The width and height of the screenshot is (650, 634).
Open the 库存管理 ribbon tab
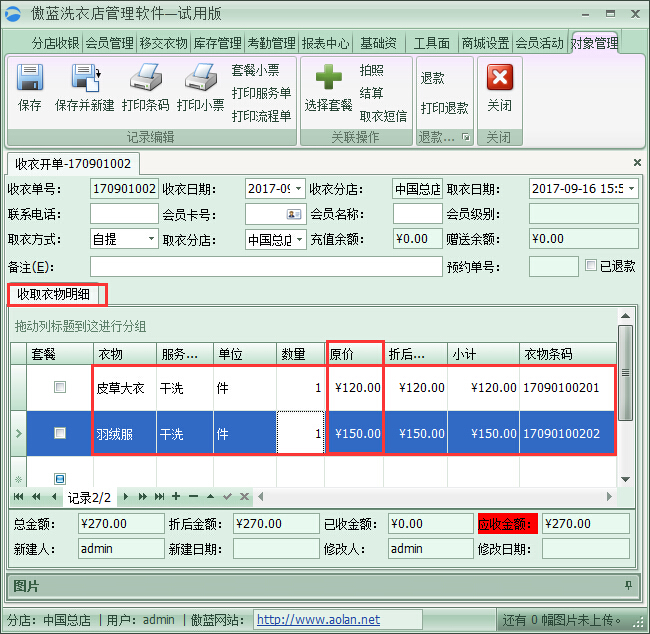pos(217,43)
